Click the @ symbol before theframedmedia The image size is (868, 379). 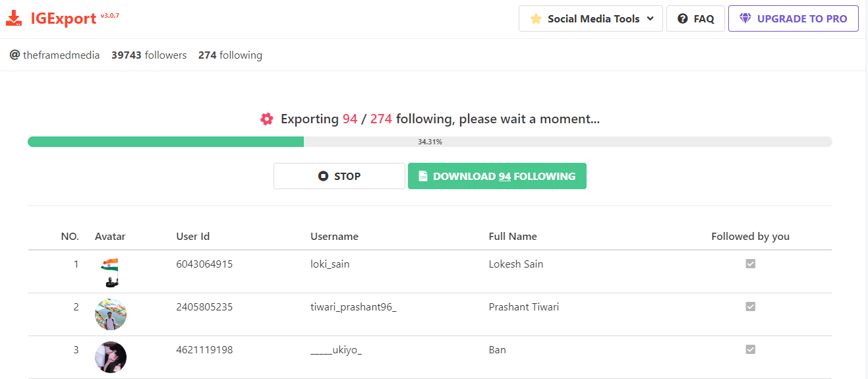click(14, 55)
